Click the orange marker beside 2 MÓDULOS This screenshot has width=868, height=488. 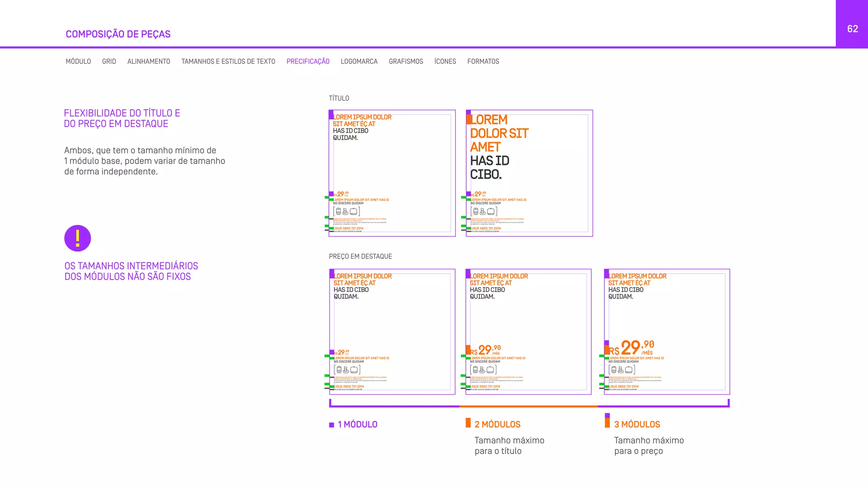[468, 423]
